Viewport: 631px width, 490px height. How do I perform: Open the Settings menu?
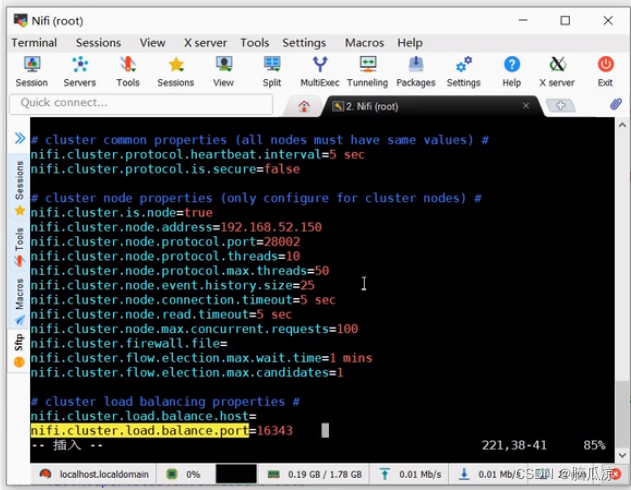(304, 43)
